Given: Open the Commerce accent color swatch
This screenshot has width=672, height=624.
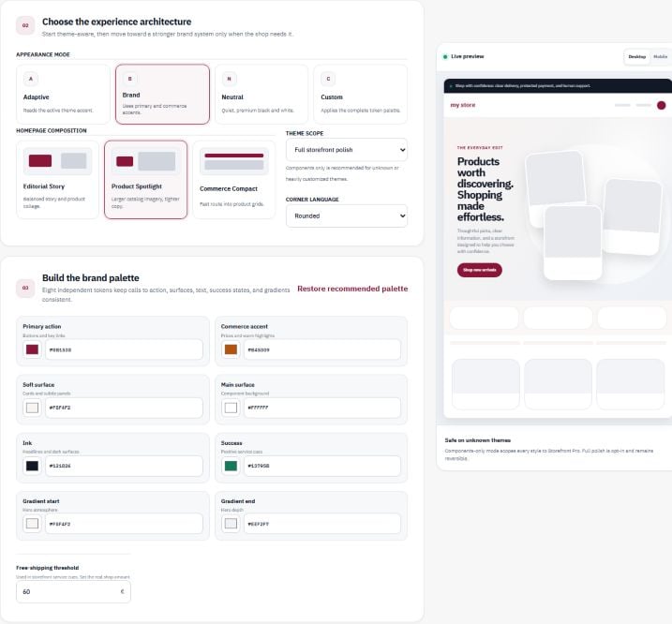Looking at the screenshot, I should [x=231, y=349].
